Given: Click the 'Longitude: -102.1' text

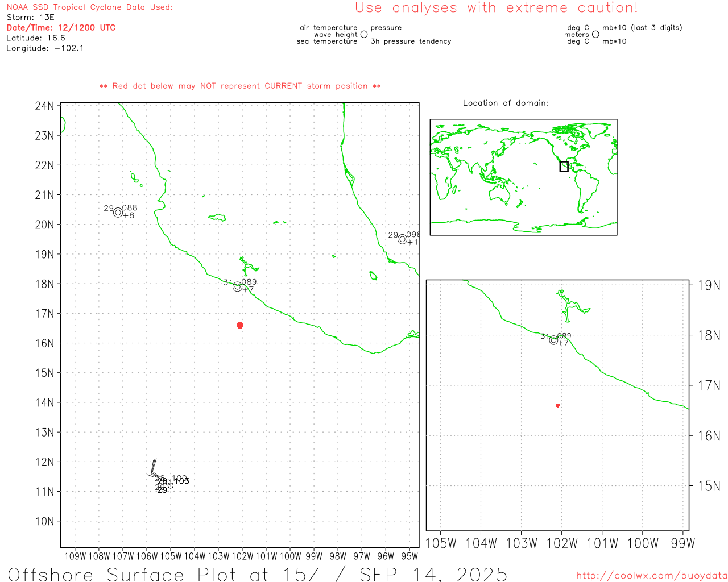Looking at the screenshot, I should (x=45, y=48).
